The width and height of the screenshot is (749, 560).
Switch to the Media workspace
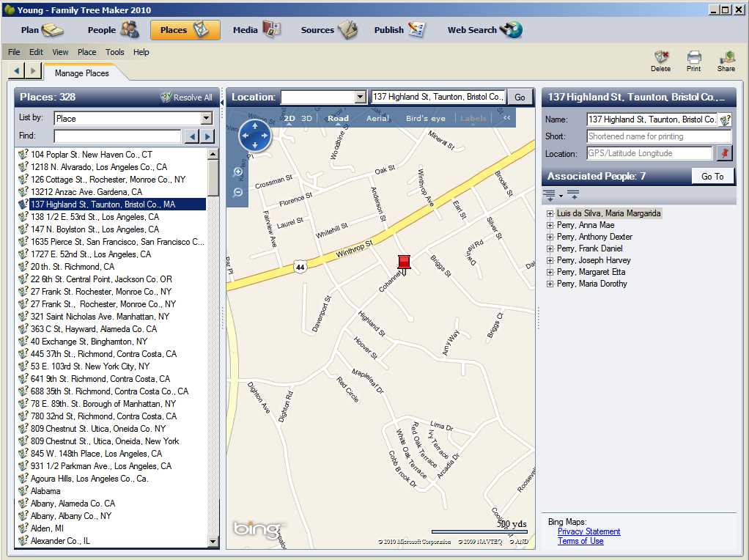(256, 29)
